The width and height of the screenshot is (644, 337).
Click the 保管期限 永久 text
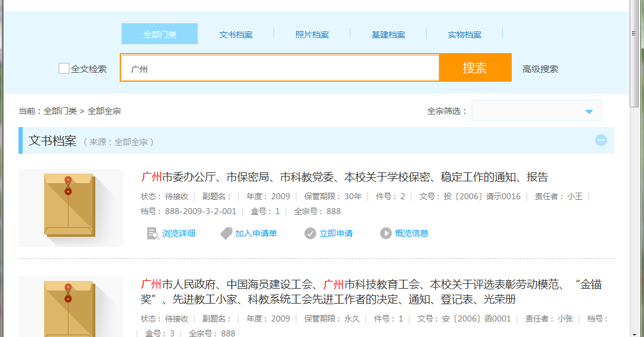[332, 319]
